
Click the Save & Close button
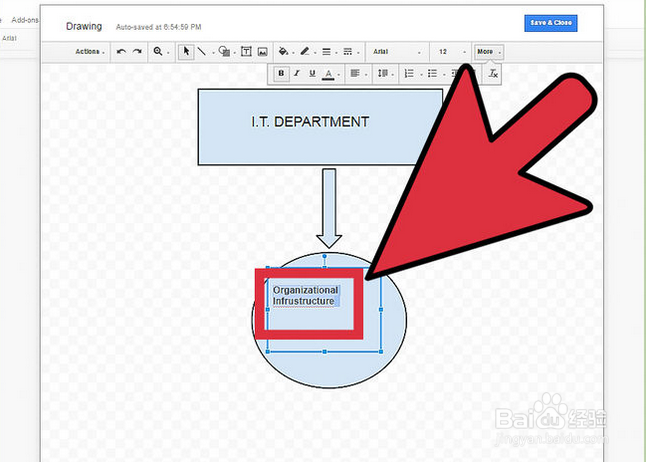pyautogui.click(x=551, y=23)
